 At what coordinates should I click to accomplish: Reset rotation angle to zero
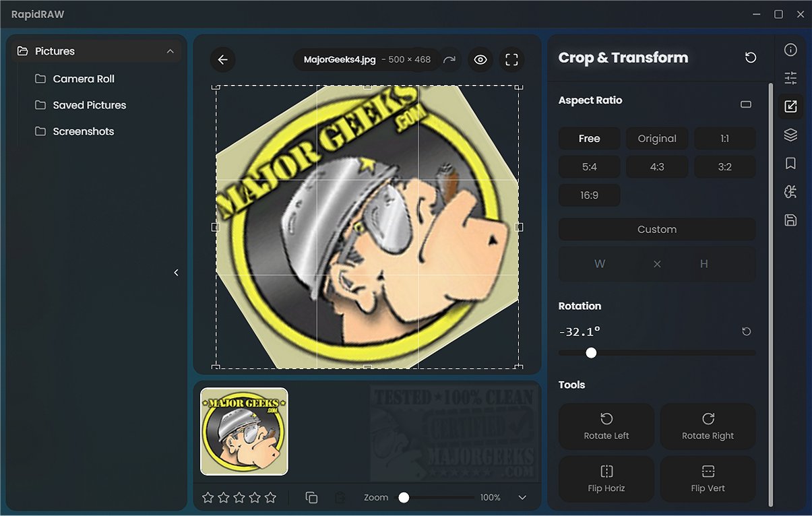746,331
